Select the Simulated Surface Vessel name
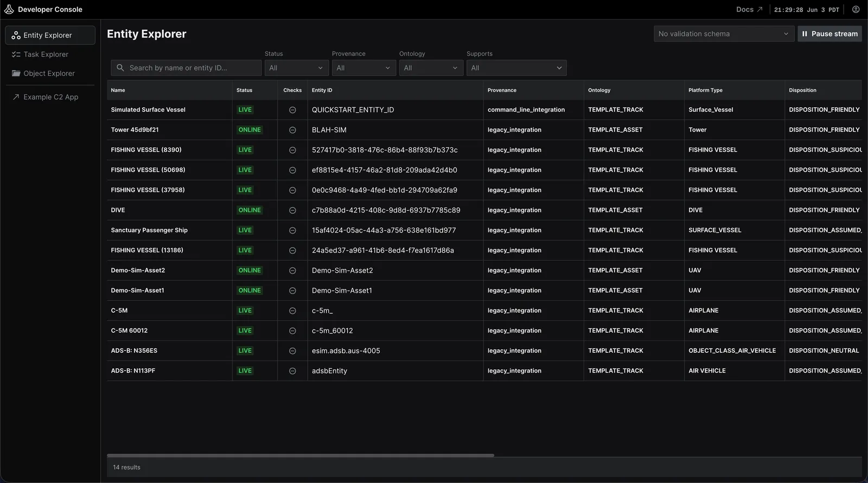Viewport: 868px width, 483px height. (148, 110)
